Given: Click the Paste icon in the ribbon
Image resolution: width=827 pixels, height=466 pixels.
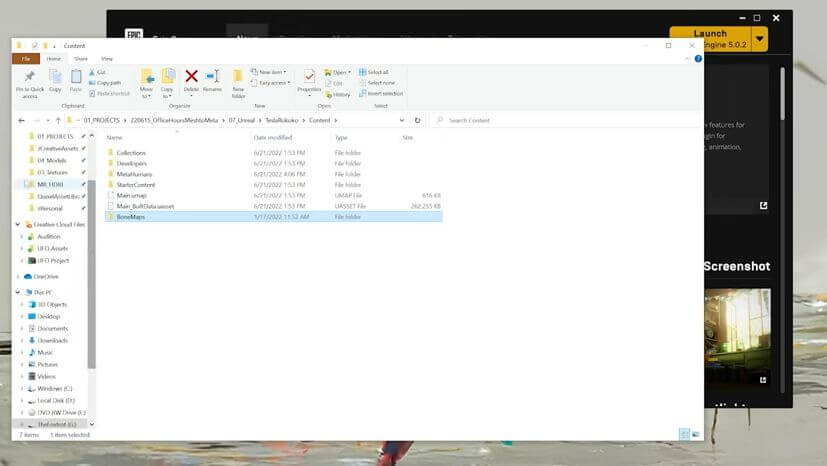Looking at the screenshot, I should click(x=76, y=77).
